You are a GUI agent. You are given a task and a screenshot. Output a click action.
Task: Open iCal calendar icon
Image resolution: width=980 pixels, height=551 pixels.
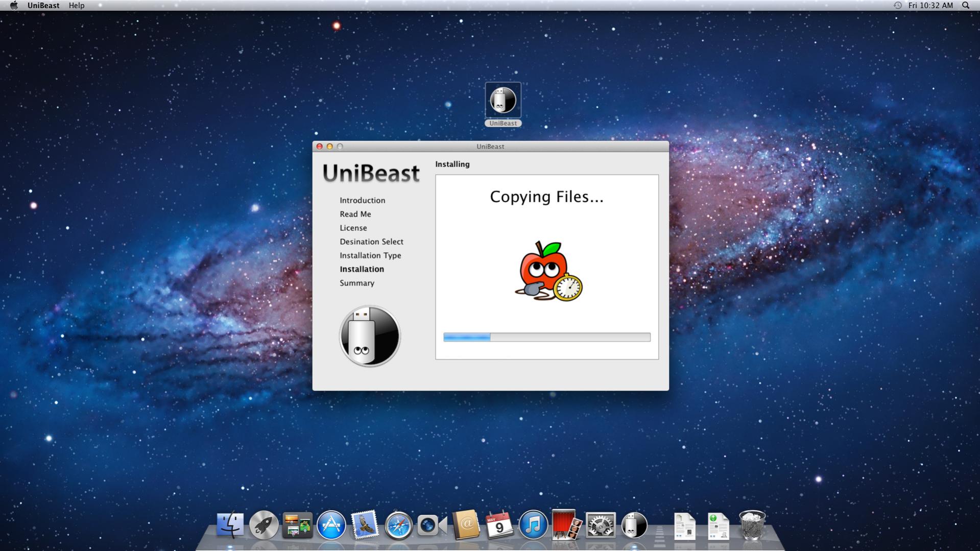[499, 525]
